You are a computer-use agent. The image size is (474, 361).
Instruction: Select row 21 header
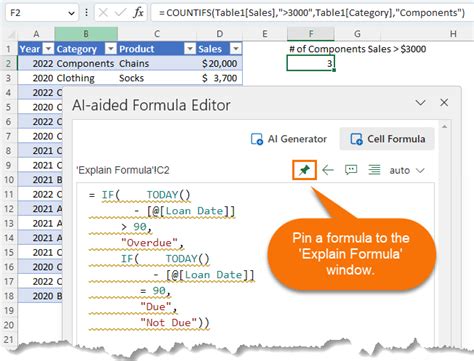click(x=9, y=340)
